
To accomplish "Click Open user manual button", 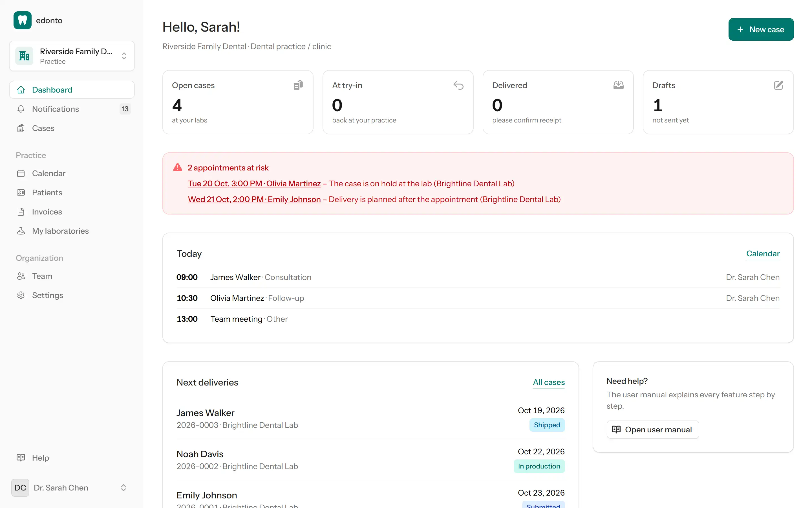I will tap(653, 429).
